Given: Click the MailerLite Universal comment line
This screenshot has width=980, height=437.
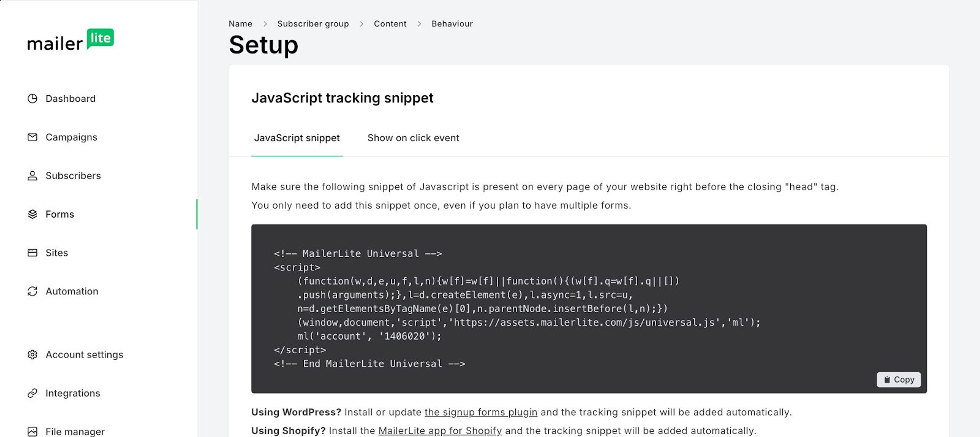Looking at the screenshot, I should pos(358,254).
